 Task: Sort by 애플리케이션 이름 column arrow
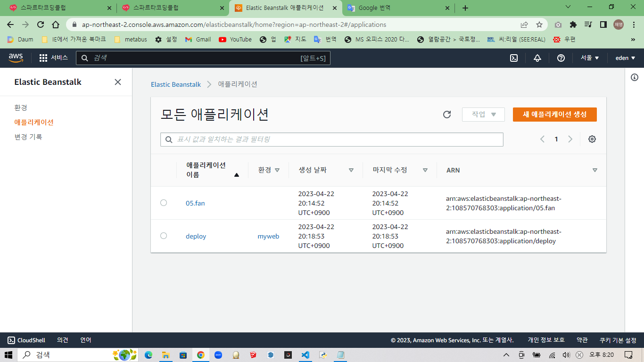point(237,175)
